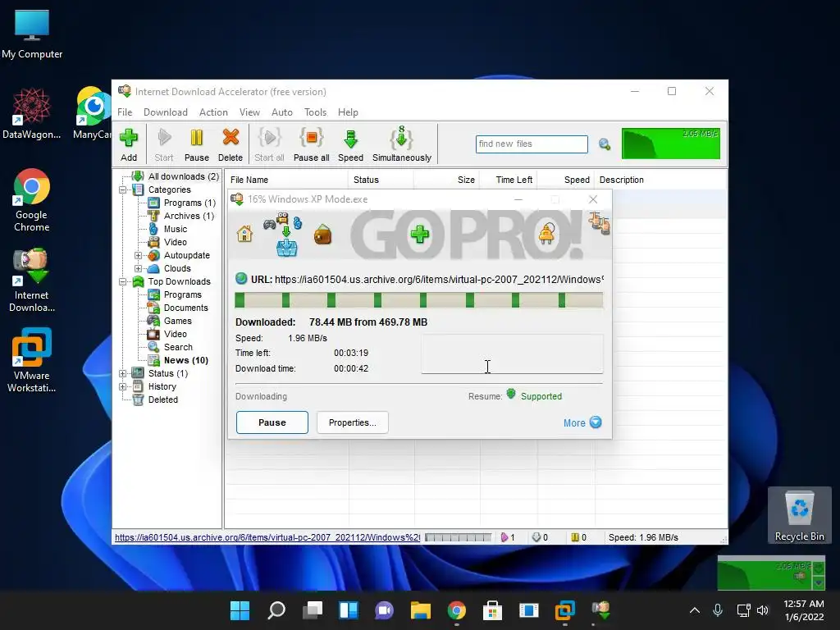
Task: Open the Action menu
Action: pos(213,112)
